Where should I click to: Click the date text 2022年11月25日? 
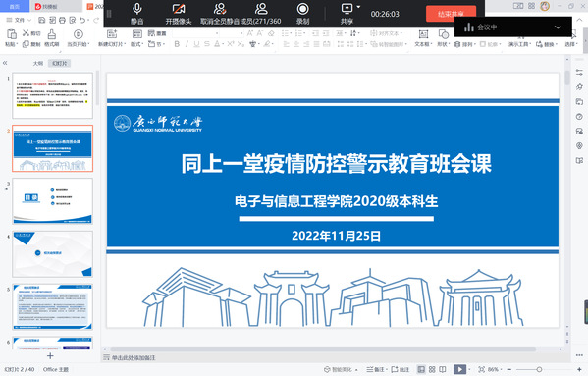[337, 236]
